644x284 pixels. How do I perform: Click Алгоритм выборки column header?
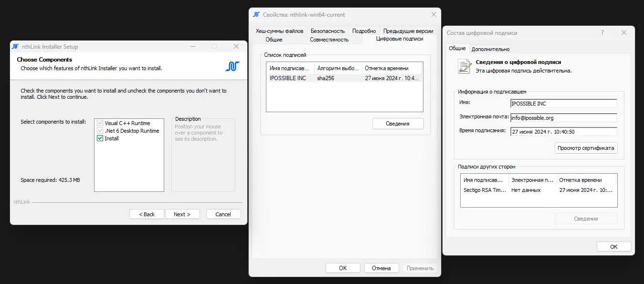[338, 68]
